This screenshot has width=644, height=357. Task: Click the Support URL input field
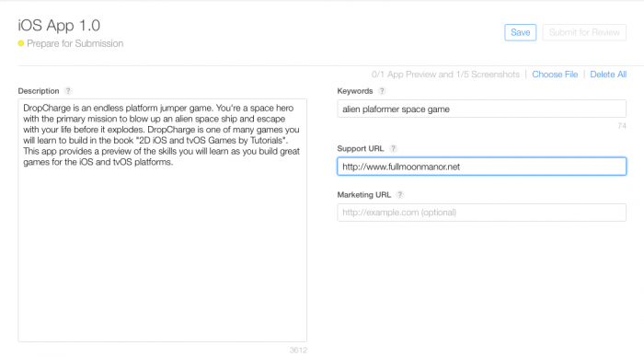click(481, 167)
